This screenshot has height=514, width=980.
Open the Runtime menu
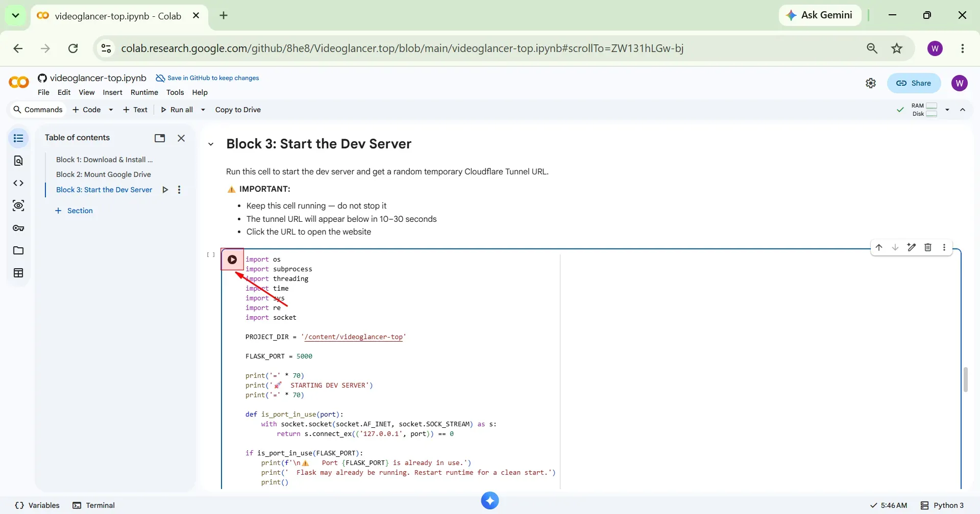point(144,92)
